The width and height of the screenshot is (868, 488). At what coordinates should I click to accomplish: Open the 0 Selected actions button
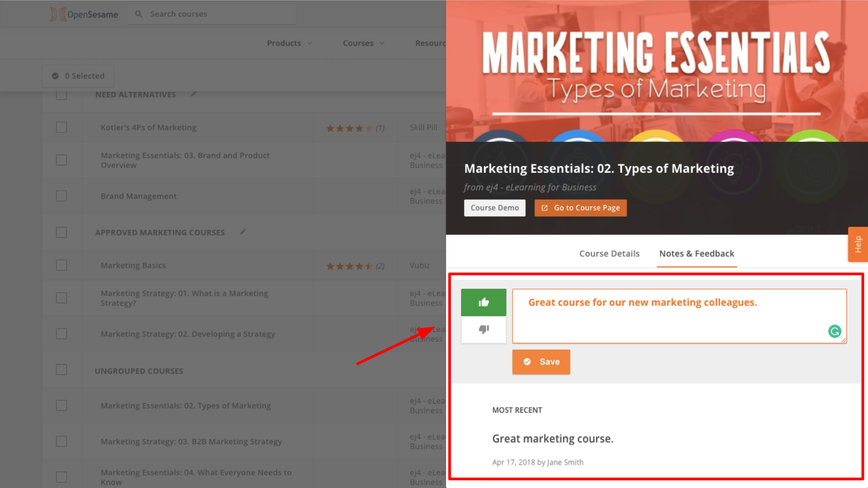pos(78,76)
